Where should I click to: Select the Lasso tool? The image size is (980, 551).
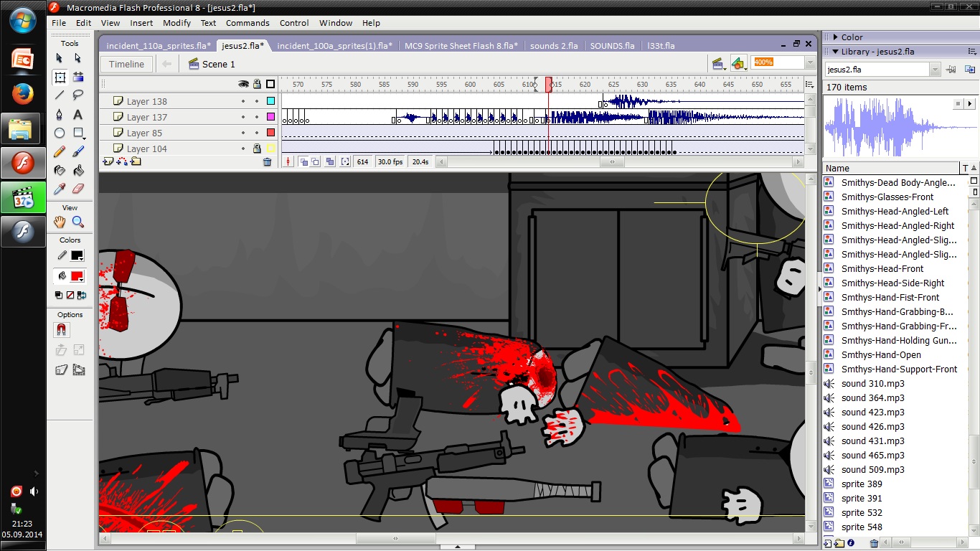[x=78, y=95]
